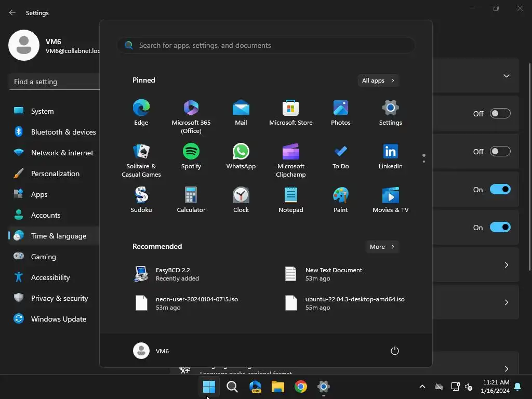Viewport: 532px width, 399px height.
Task: Open Movies & TV app
Action: click(391, 200)
